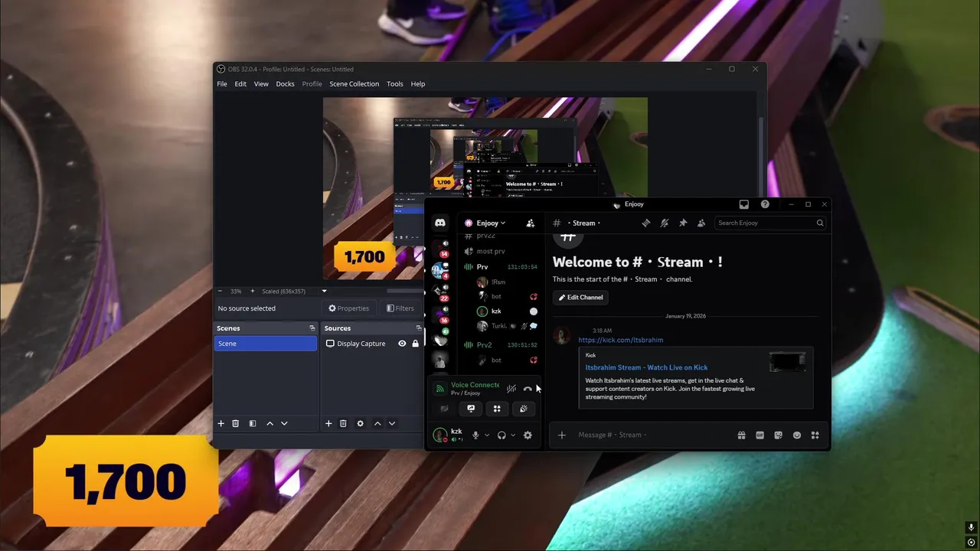This screenshot has height=551, width=980.
Task: Toggle the camera button in voice panel
Action: (444, 409)
